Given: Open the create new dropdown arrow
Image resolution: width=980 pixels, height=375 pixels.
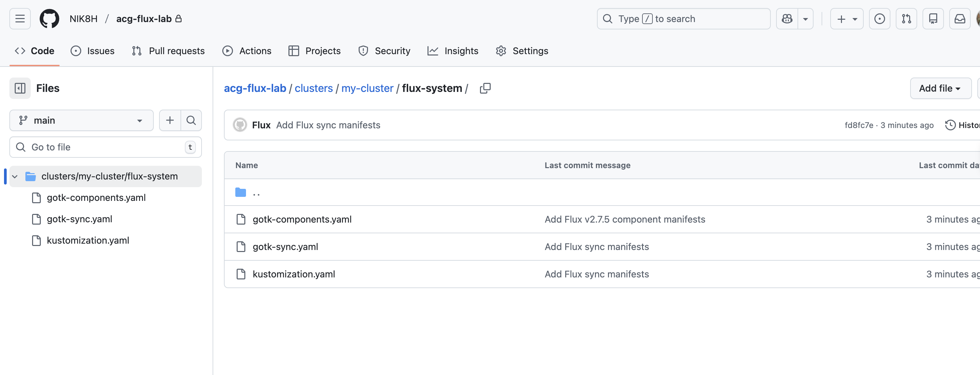Looking at the screenshot, I should 855,18.
